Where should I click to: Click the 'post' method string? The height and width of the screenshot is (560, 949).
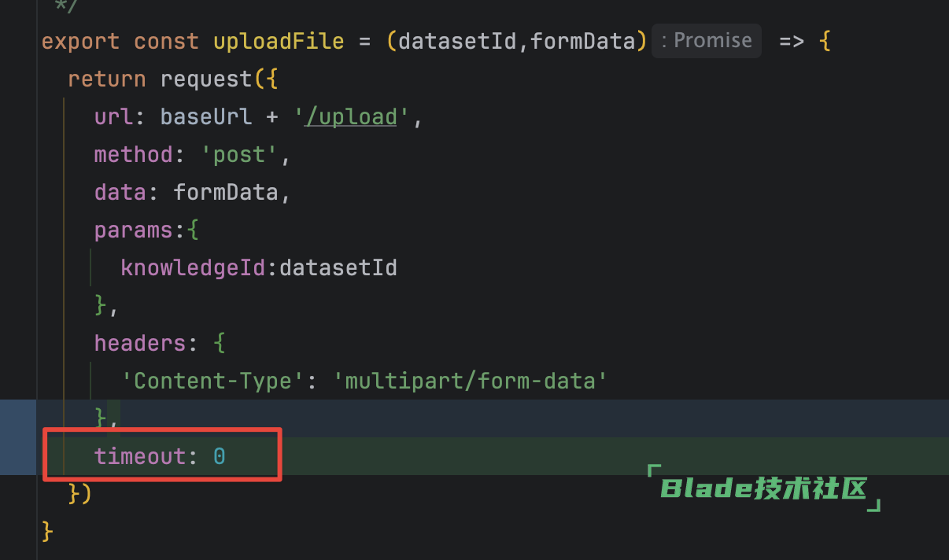(239, 155)
